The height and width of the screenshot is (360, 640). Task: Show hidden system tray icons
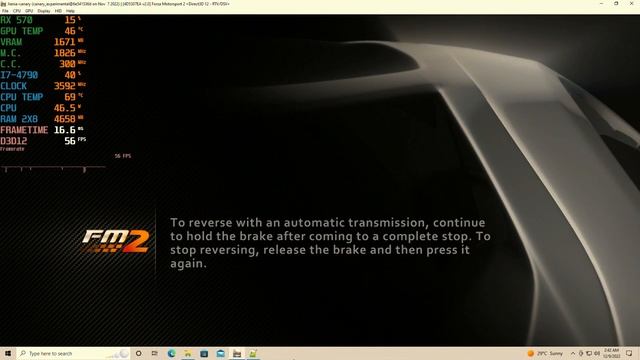573,353
